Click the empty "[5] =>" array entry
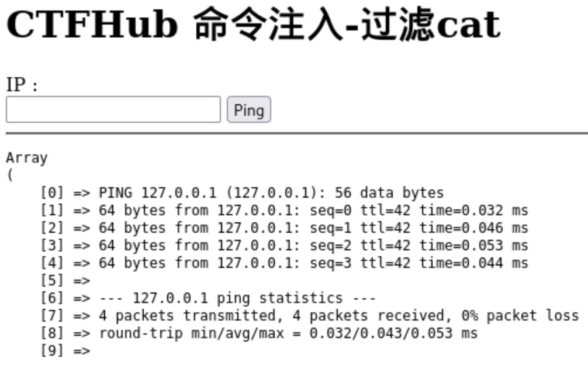Screen dimensions: 588x365 [x=65, y=281]
